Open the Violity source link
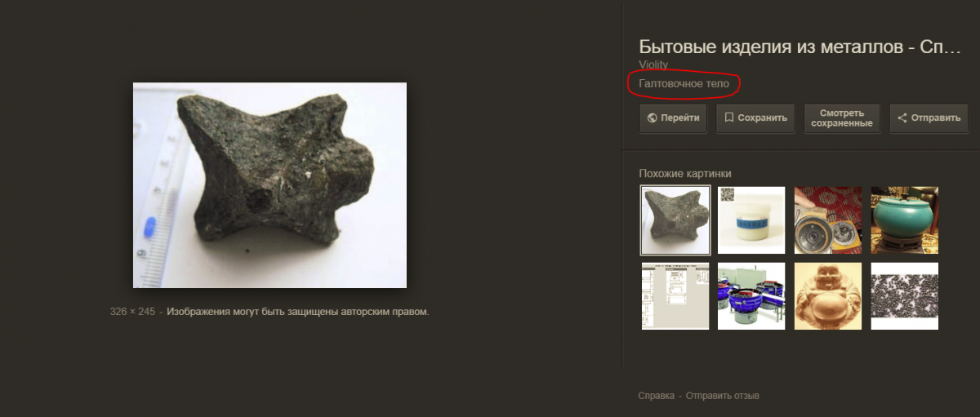Image resolution: width=980 pixels, height=417 pixels. coord(652,64)
